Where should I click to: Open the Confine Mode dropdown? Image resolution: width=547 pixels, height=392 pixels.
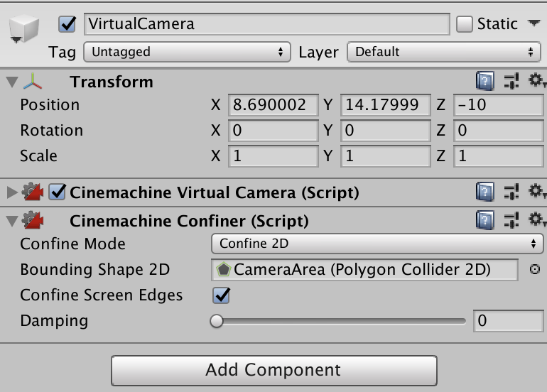pos(377,244)
